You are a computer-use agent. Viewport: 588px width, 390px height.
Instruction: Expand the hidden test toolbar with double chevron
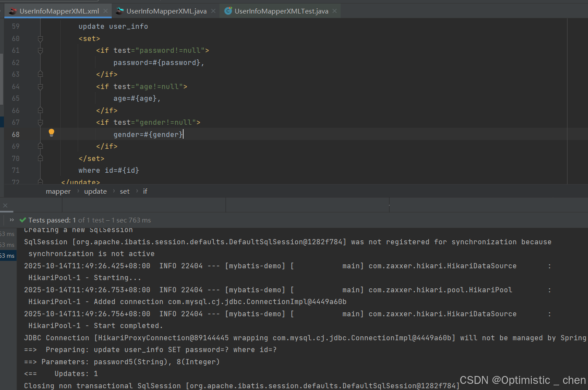[x=12, y=220]
